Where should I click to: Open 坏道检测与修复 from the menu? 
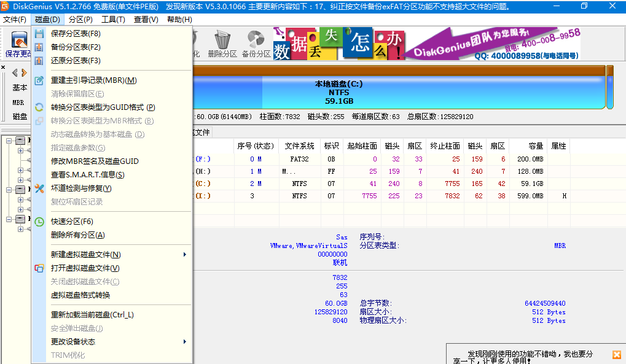(81, 188)
